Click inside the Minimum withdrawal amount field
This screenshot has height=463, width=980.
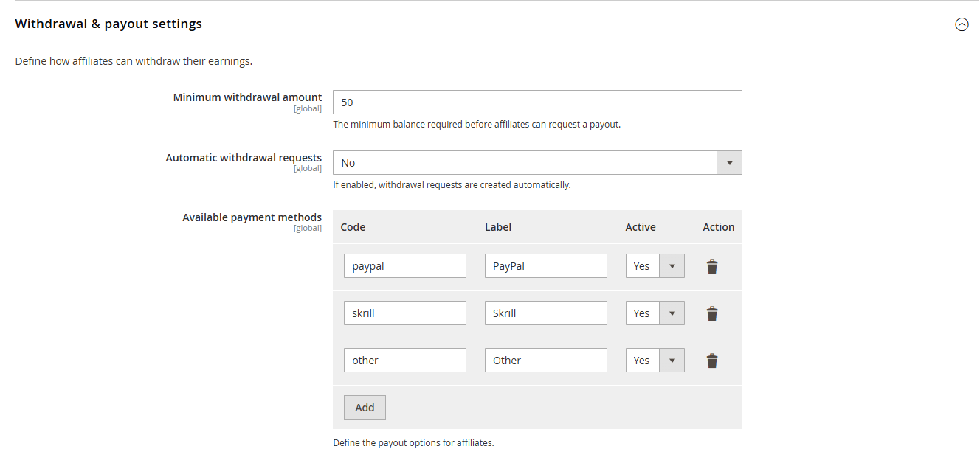point(537,102)
